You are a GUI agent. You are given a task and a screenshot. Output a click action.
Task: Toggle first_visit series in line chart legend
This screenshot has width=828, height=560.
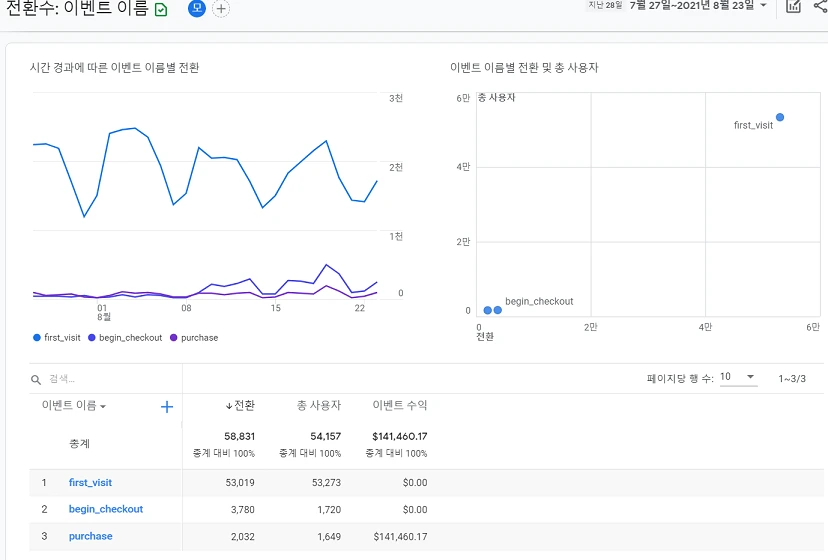pyautogui.click(x=57, y=338)
